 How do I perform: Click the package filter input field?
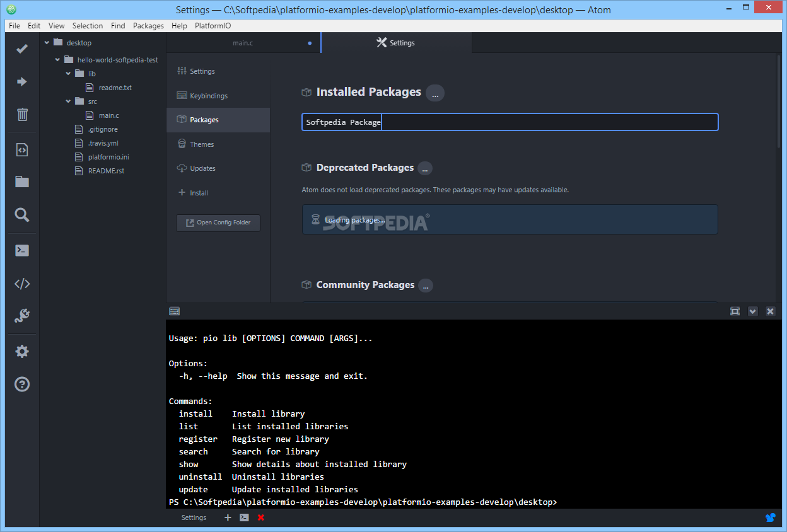510,122
